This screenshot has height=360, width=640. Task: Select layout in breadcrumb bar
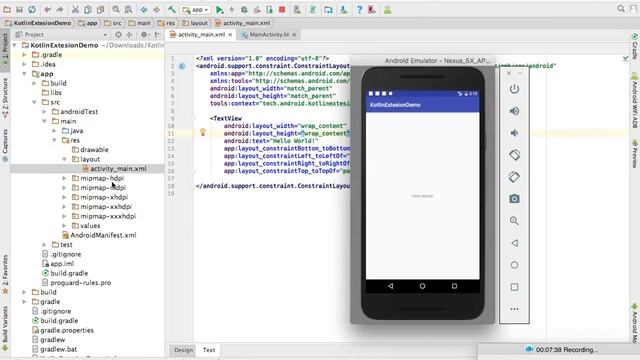point(195,23)
